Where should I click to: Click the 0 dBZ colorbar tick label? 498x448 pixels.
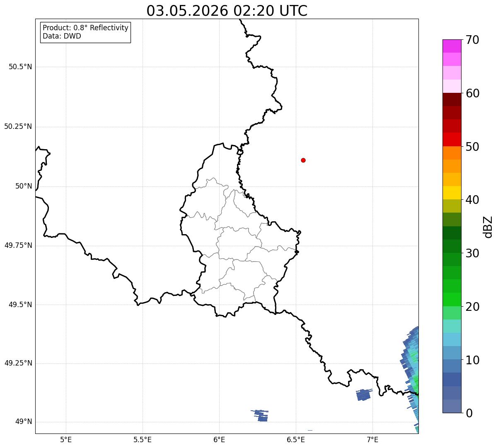(x=469, y=413)
